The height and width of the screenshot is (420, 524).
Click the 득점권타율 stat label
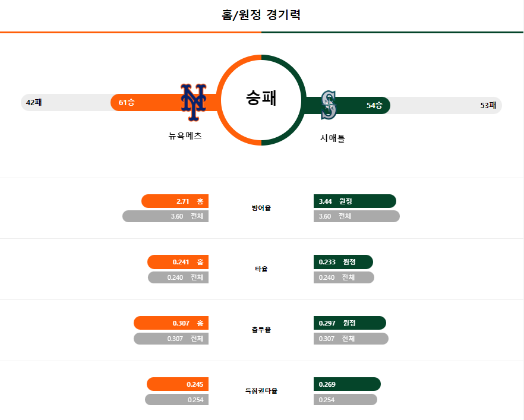[261, 391]
